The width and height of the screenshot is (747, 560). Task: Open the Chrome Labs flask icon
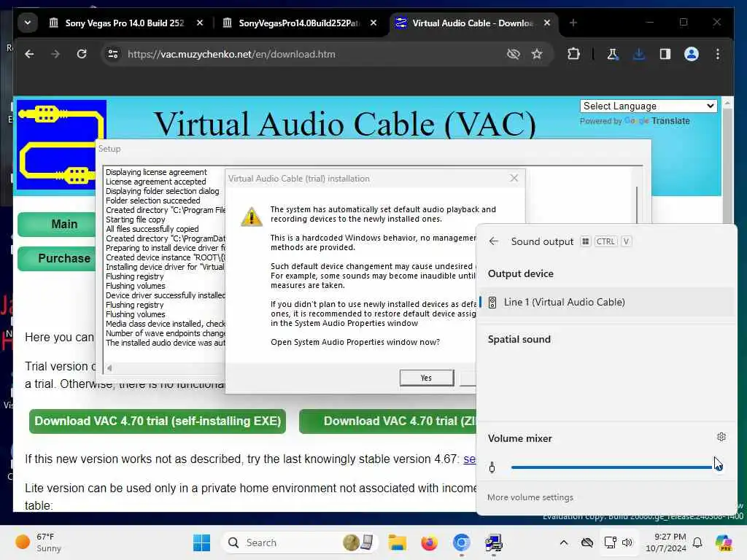point(613,54)
